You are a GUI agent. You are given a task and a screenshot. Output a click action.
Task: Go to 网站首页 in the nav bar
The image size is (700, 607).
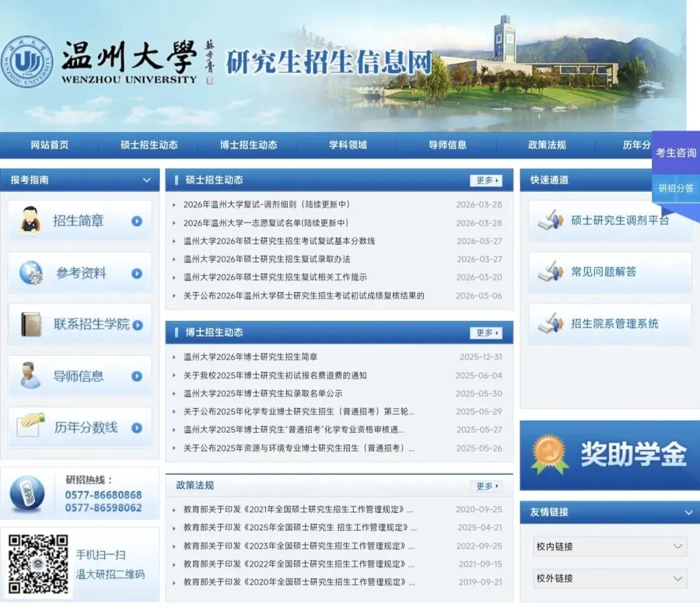49,145
